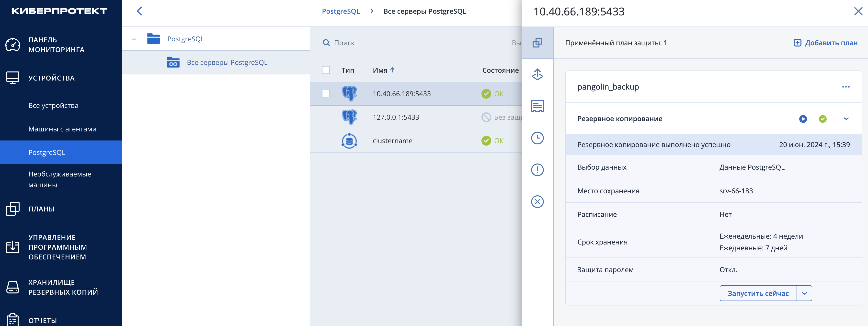Collapse the PostgreSQL tree node
Screen dimensions: 868x326
point(134,39)
